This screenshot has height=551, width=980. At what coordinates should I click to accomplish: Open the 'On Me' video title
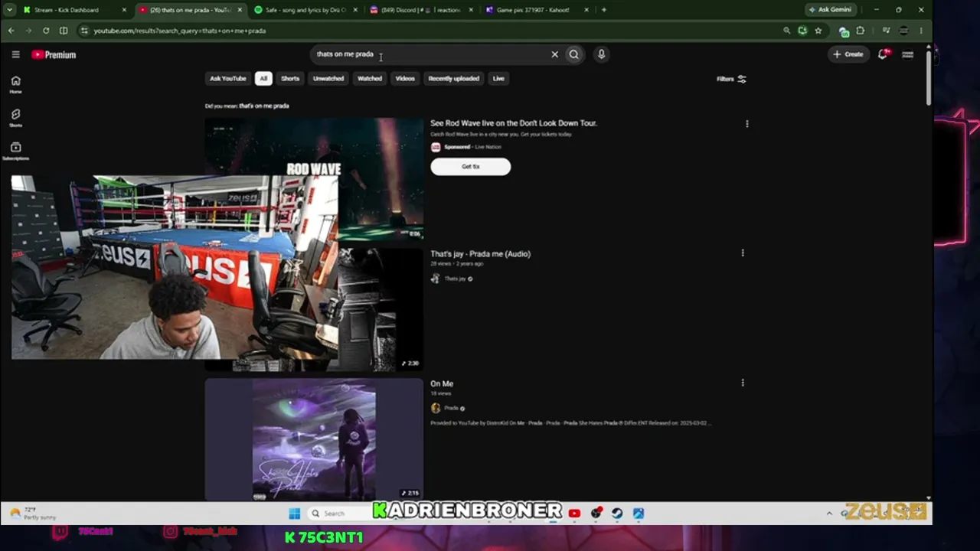click(442, 383)
